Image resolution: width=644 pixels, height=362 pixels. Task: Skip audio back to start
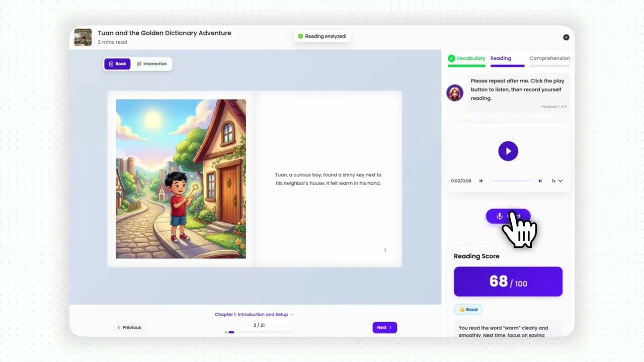(481, 181)
